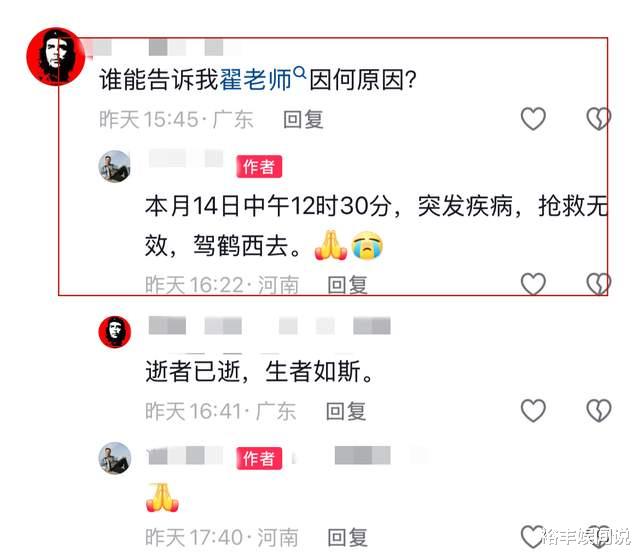
Task: Like the praying hands reply at 17:40
Action: click(533, 537)
